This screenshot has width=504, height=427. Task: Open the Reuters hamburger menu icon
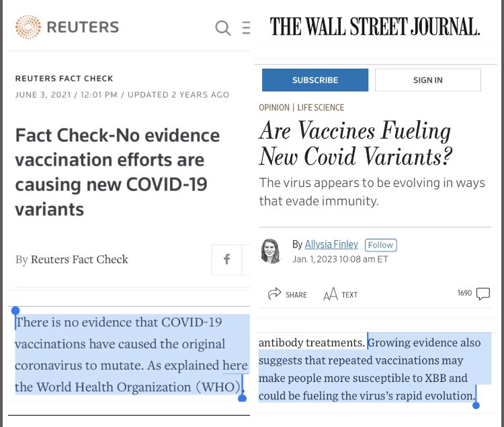tap(246, 28)
